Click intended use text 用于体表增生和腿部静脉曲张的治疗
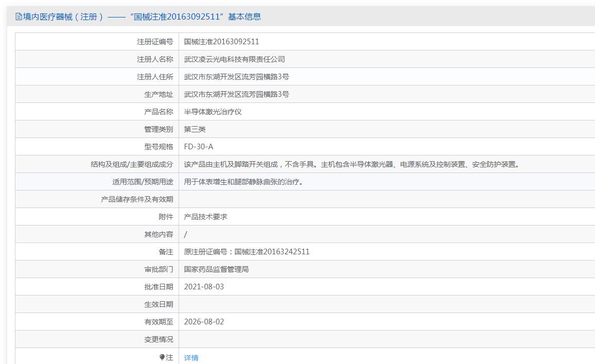 click(x=243, y=182)
